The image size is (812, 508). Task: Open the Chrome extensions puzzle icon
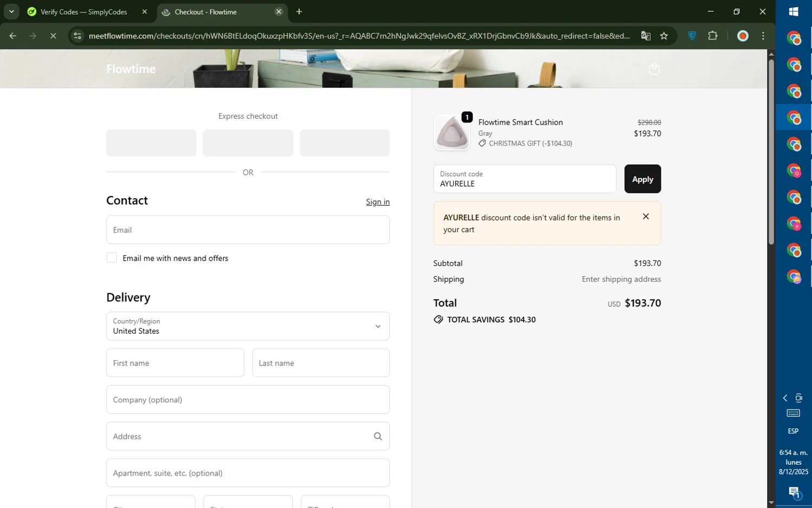713,36
